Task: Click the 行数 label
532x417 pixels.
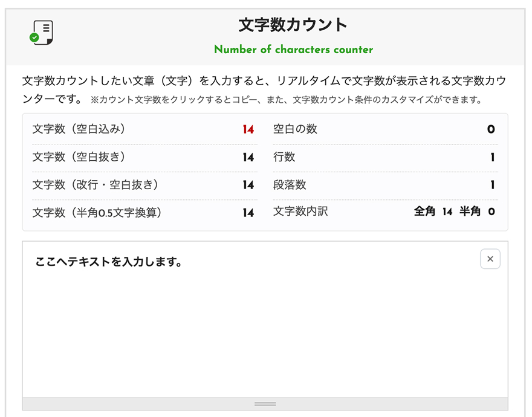Action: pos(284,157)
